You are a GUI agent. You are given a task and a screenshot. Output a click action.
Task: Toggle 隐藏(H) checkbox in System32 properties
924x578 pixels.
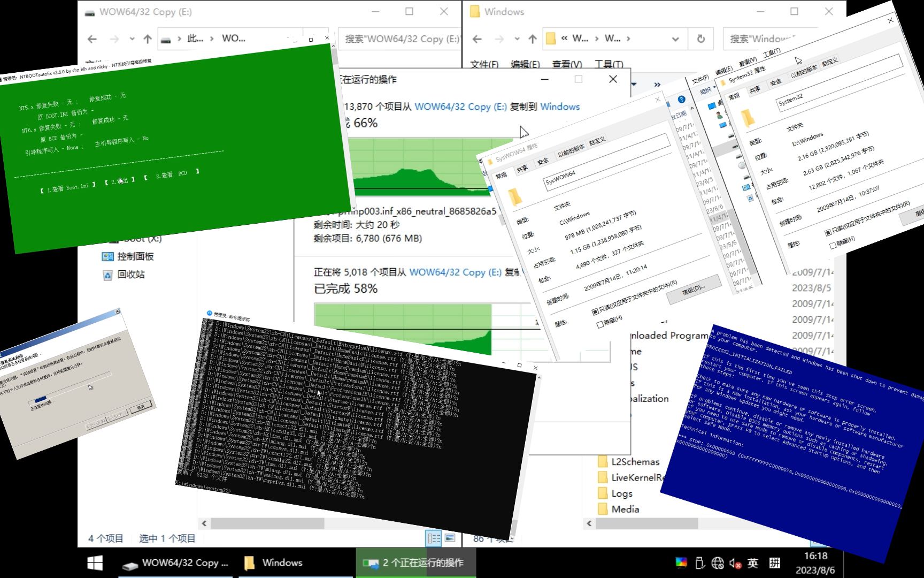(833, 246)
